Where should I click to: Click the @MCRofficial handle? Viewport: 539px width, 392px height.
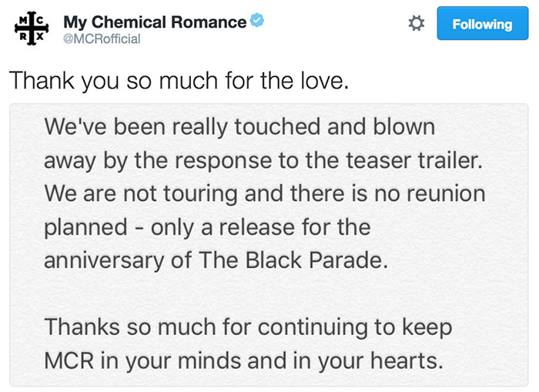point(102,39)
